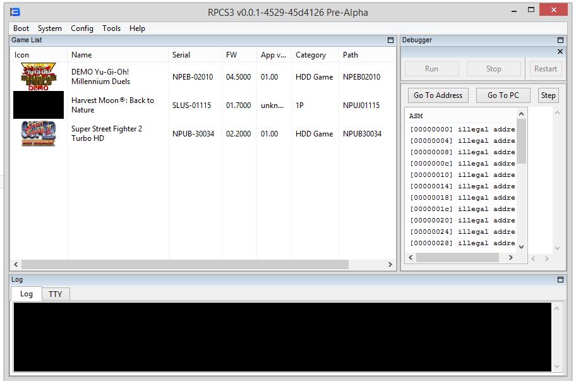
Task: Sort game list by Serial column
Action: (x=195, y=55)
